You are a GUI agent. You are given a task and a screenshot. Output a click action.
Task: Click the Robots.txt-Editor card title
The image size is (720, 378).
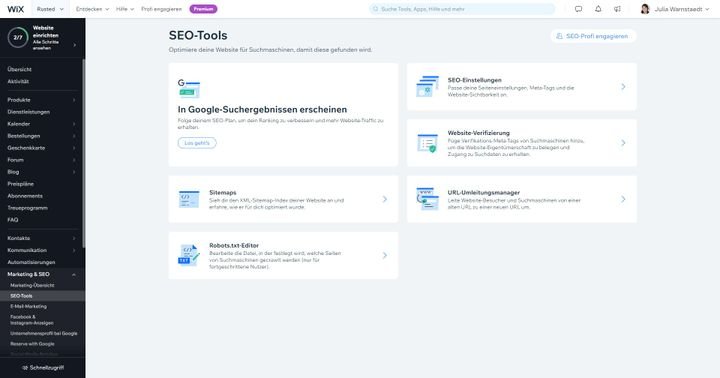pos(234,245)
